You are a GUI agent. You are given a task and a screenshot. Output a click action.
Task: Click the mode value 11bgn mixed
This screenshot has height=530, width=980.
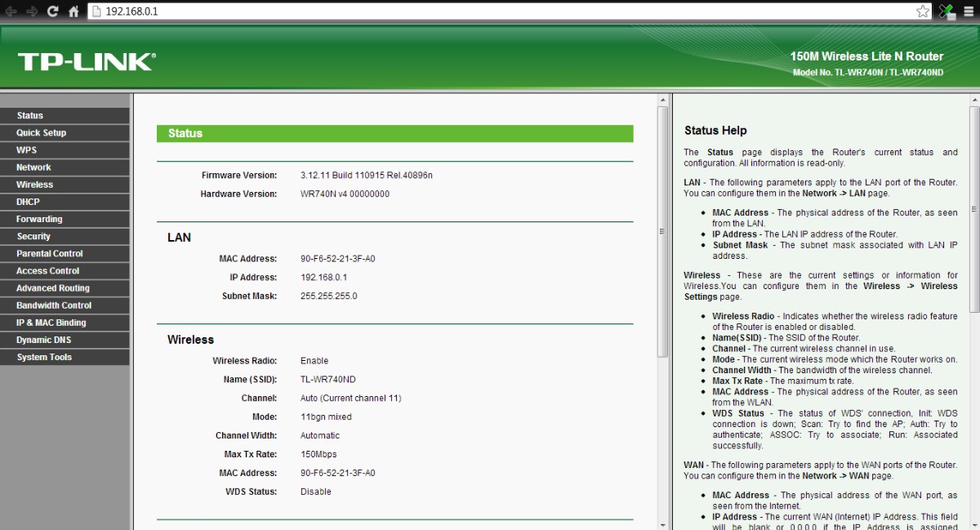[326, 417]
